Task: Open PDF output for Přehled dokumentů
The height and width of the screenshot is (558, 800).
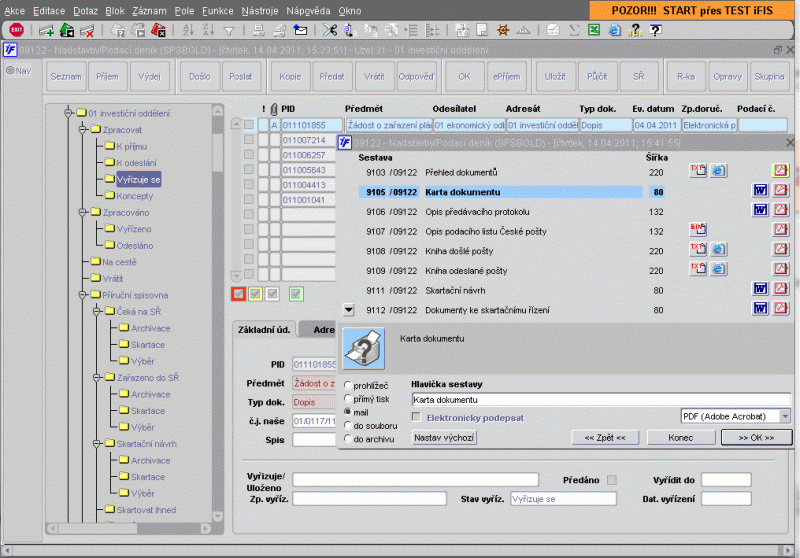Action: 781,171
